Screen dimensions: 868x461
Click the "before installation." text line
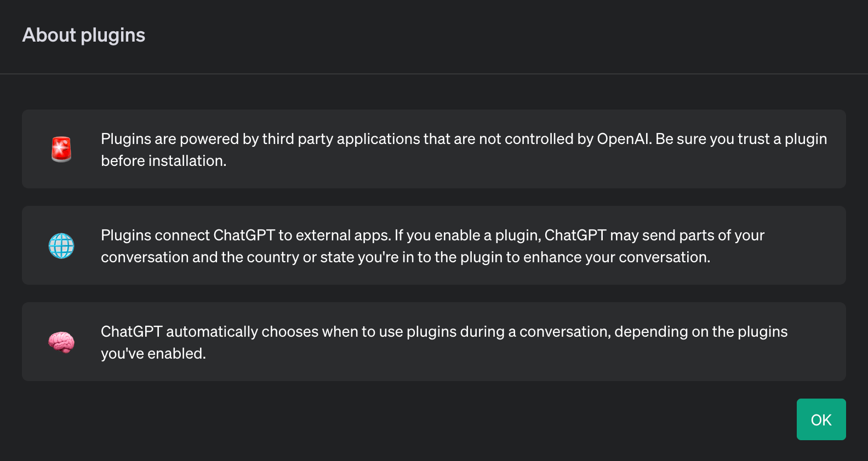[163, 161]
